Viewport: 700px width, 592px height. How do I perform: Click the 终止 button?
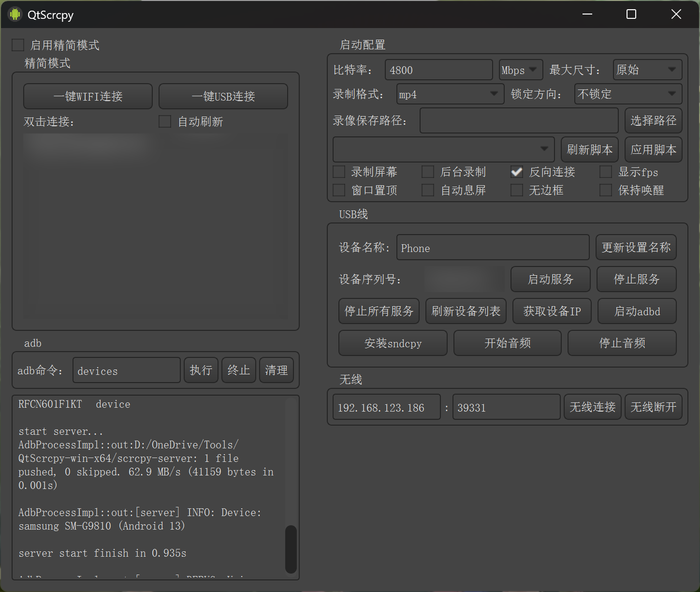[x=239, y=370]
